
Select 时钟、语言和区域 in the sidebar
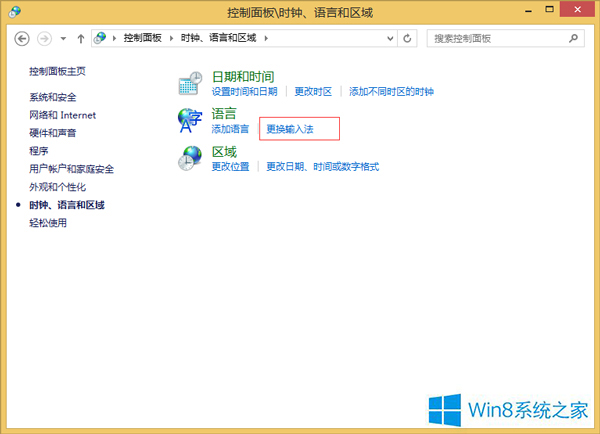pyautogui.click(x=67, y=205)
